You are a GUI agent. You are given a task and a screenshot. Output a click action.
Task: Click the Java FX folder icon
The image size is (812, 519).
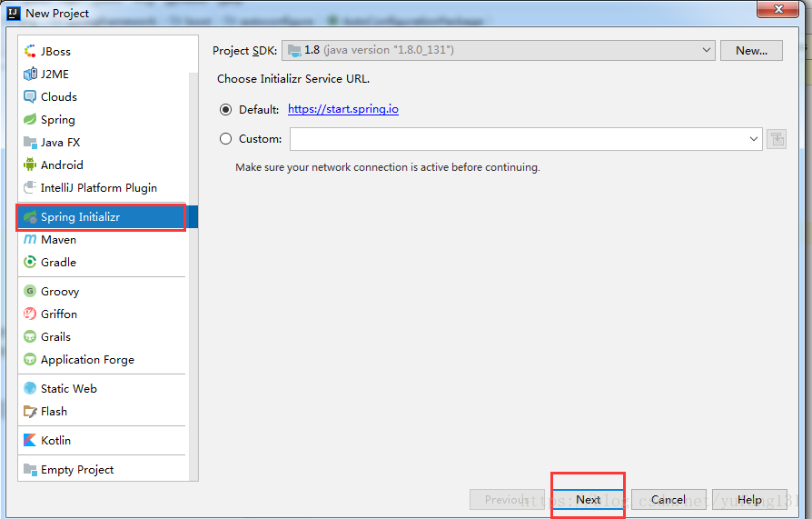[30, 142]
